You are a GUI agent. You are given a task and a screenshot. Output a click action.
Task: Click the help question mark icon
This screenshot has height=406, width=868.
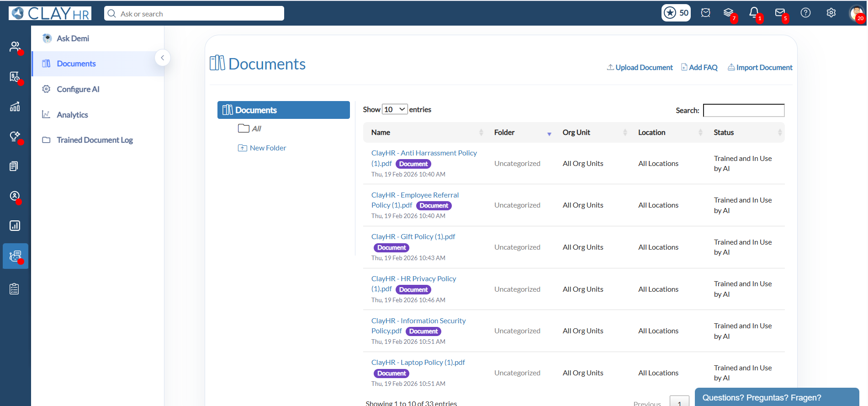[x=805, y=13]
